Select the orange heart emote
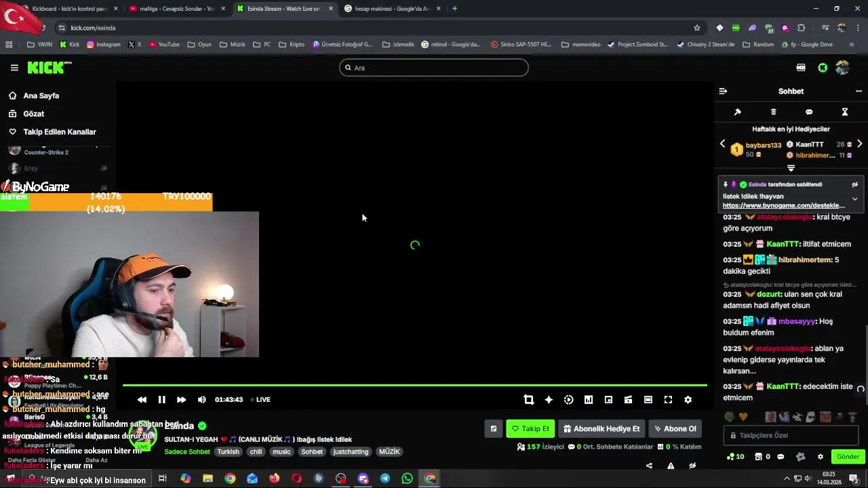868x488 pixels. point(743,417)
